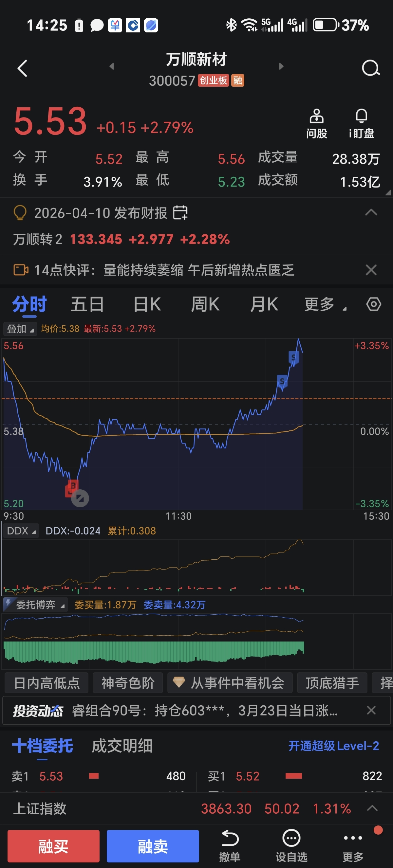Open the search magnifier icon
The image size is (393, 868).
(371, 68)
